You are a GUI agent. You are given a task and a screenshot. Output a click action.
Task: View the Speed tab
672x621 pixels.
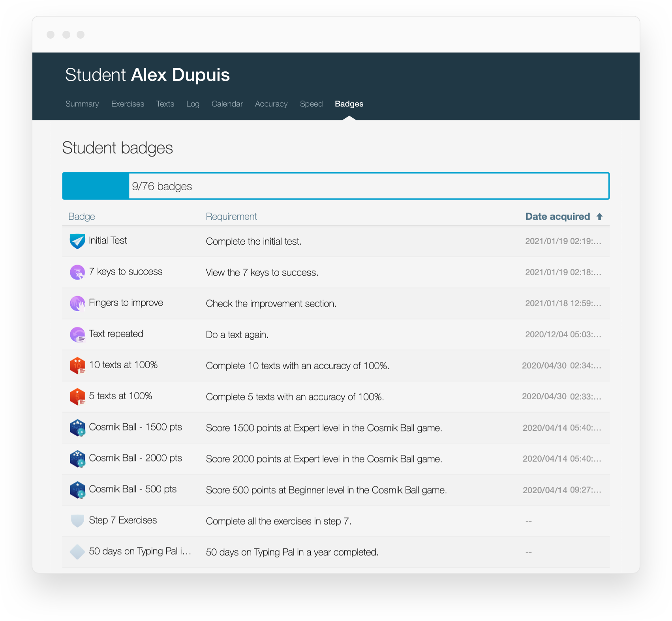[x=311, y=104]
